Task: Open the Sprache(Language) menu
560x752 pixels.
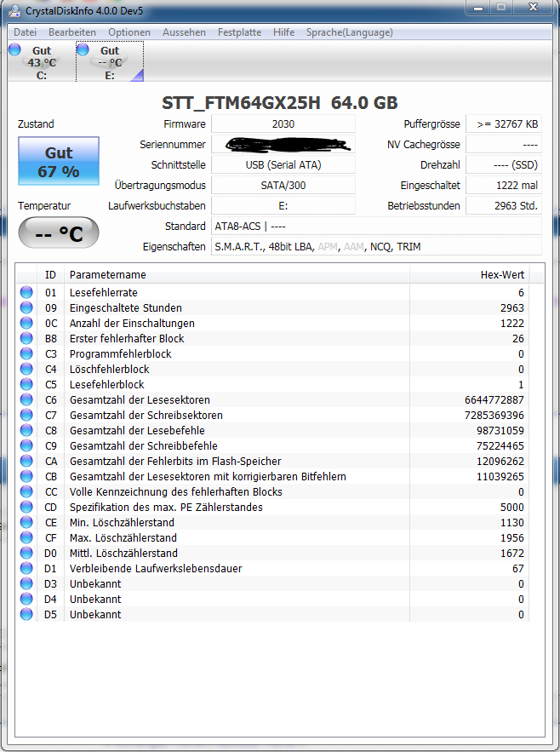Action: (x=350, y=32)
